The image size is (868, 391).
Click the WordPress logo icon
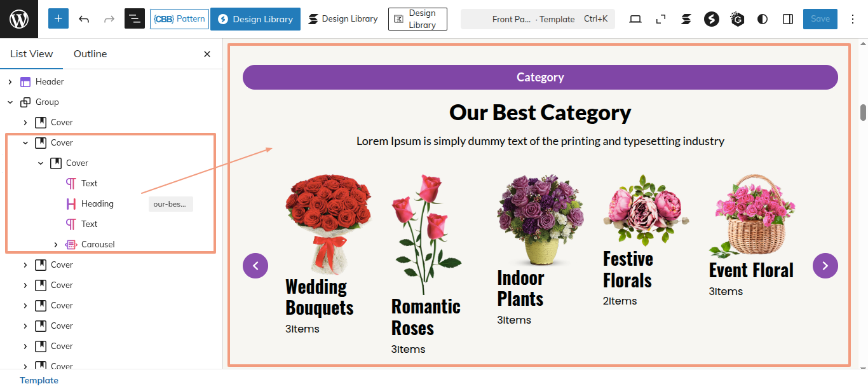[19, 19]
